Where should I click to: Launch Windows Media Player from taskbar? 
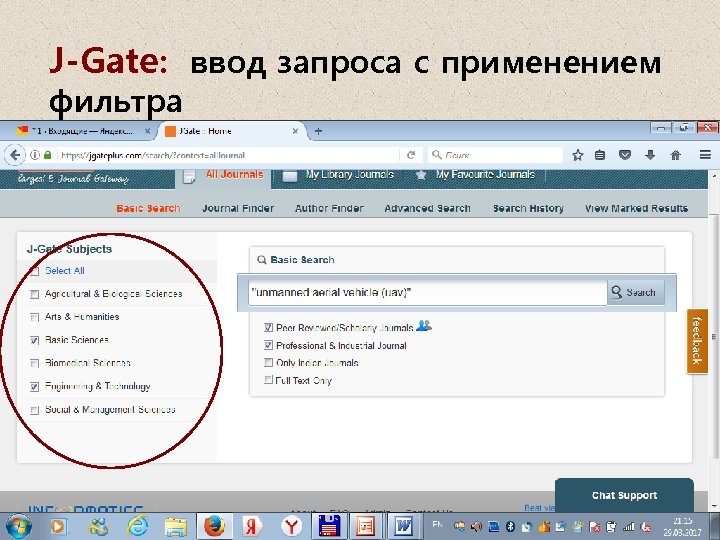(59, 526)
